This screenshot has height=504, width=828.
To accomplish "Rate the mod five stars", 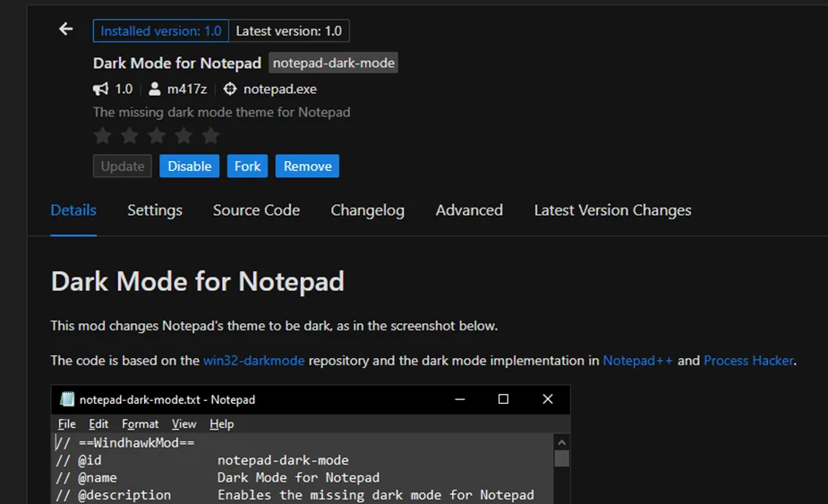I will pos(210,136).
